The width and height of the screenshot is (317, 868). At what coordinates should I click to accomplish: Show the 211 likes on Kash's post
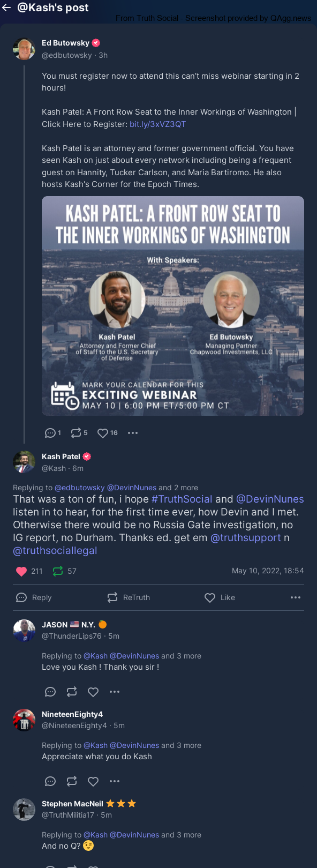point(30,571)
